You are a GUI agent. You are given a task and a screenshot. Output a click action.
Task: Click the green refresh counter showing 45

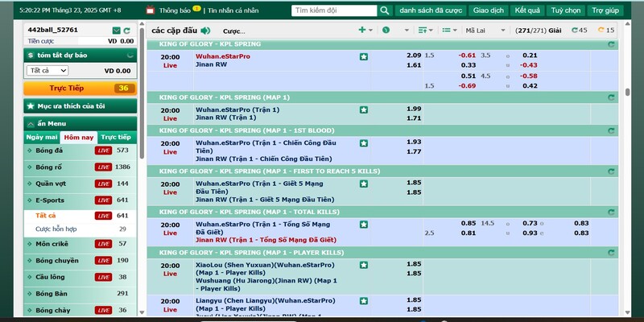pyautogui.click(x=580, y=30)
